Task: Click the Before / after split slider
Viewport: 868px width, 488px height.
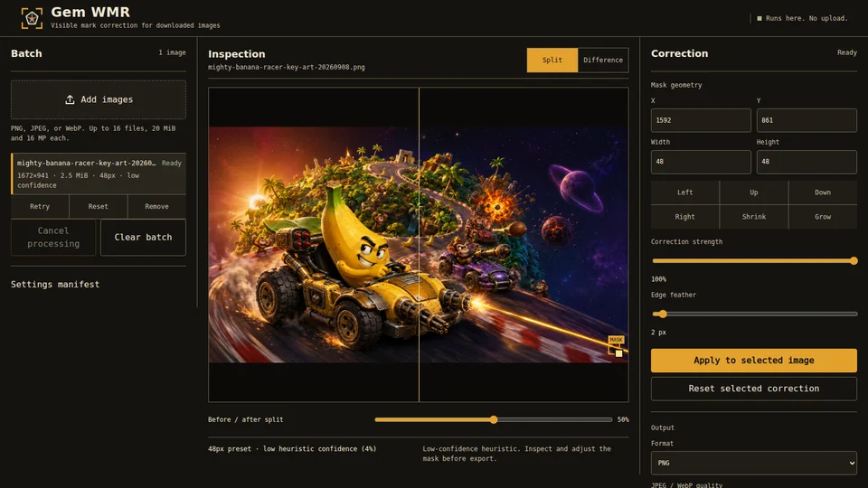Action: 494,419
